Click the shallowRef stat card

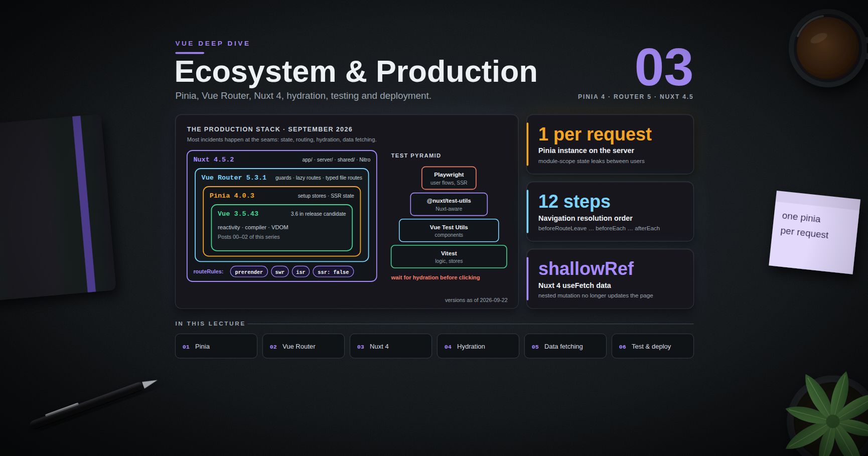coord(610,279)
